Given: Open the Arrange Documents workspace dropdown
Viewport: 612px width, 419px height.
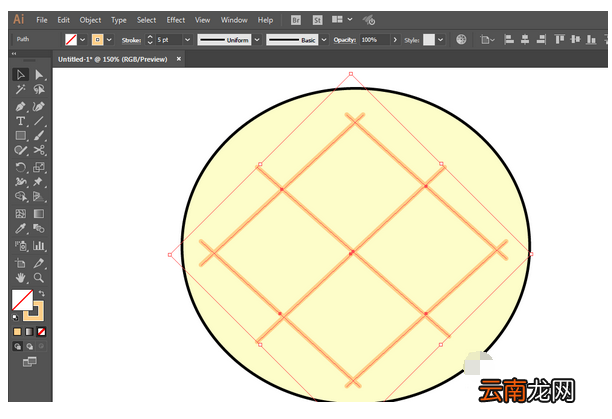Looking at the screenshot, I should [342, 19].
